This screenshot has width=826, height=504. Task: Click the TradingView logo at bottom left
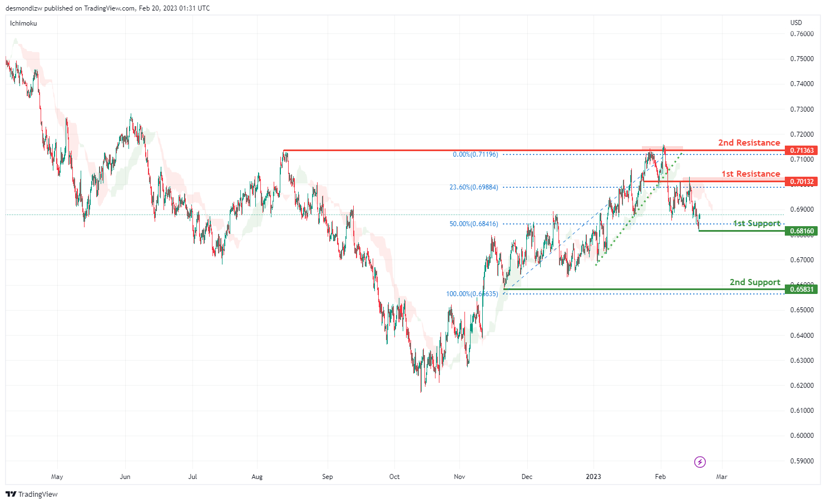[x=32, y=494]
